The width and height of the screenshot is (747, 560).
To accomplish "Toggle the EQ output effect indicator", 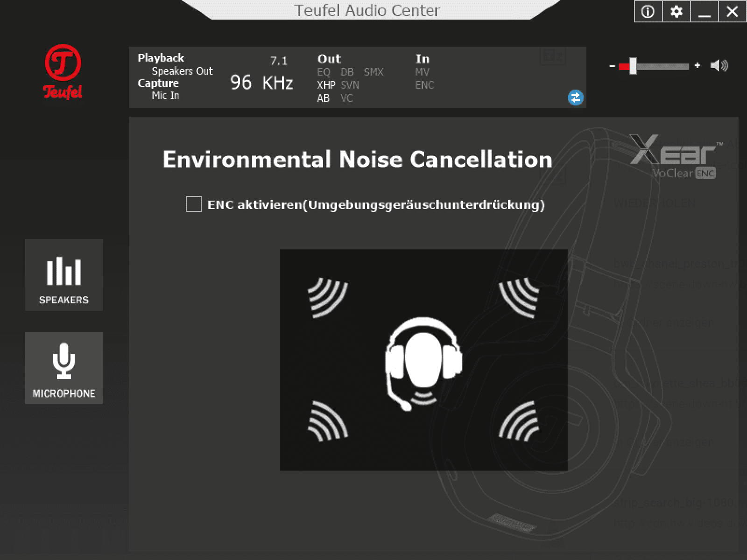I will [324, 72].
